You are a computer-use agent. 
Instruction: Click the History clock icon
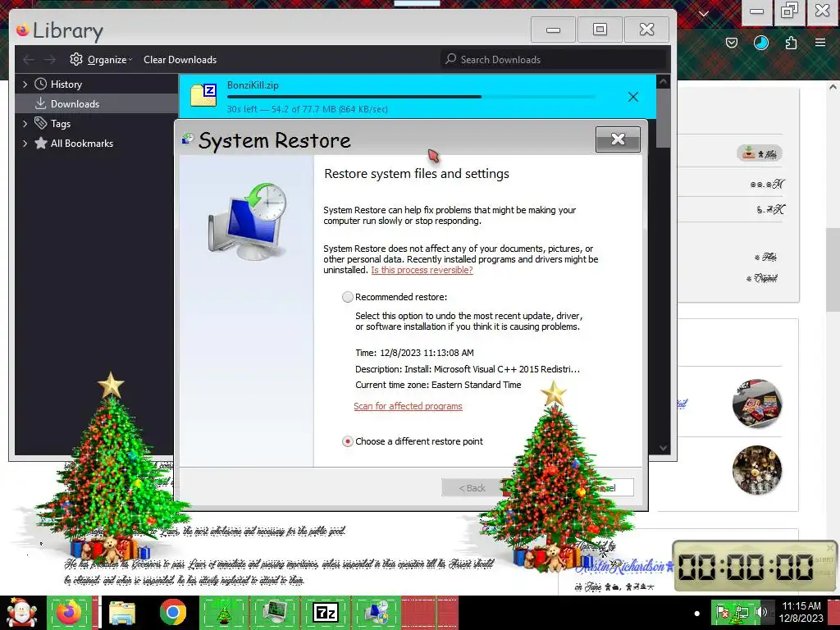pos(40,84)
